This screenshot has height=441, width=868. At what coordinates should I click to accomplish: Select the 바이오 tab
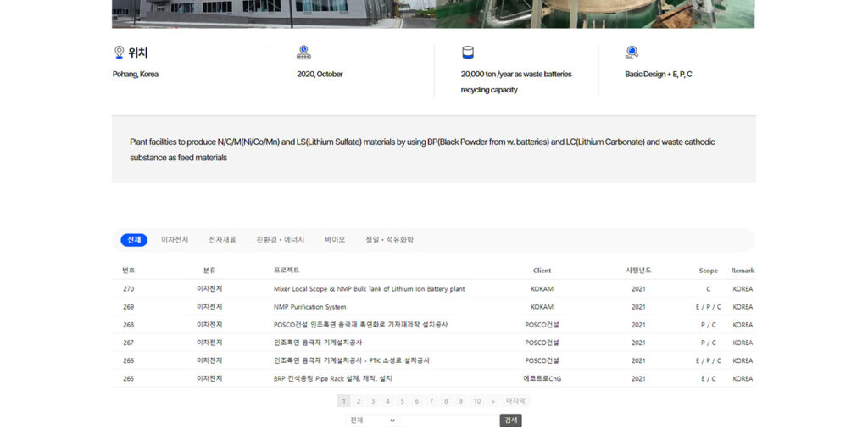click(x=335, y=240)
